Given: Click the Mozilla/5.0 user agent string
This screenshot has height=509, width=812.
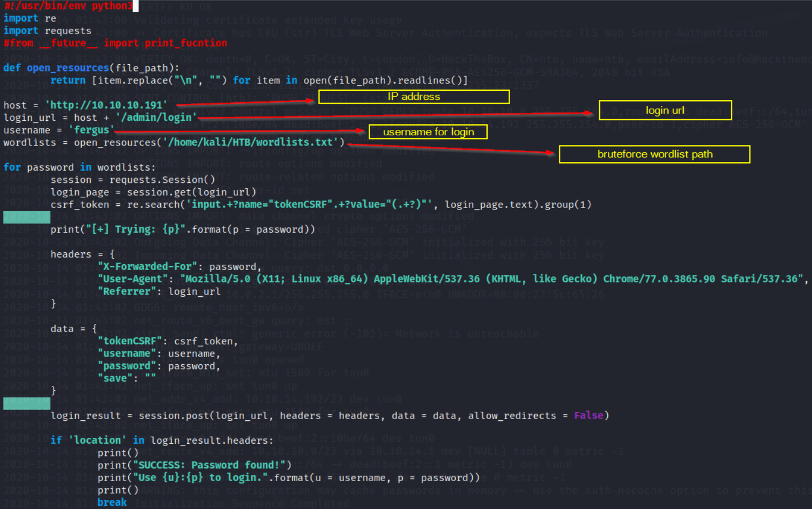Looking at the screenshot, I should pyautogui.click(x=491, y=279).
